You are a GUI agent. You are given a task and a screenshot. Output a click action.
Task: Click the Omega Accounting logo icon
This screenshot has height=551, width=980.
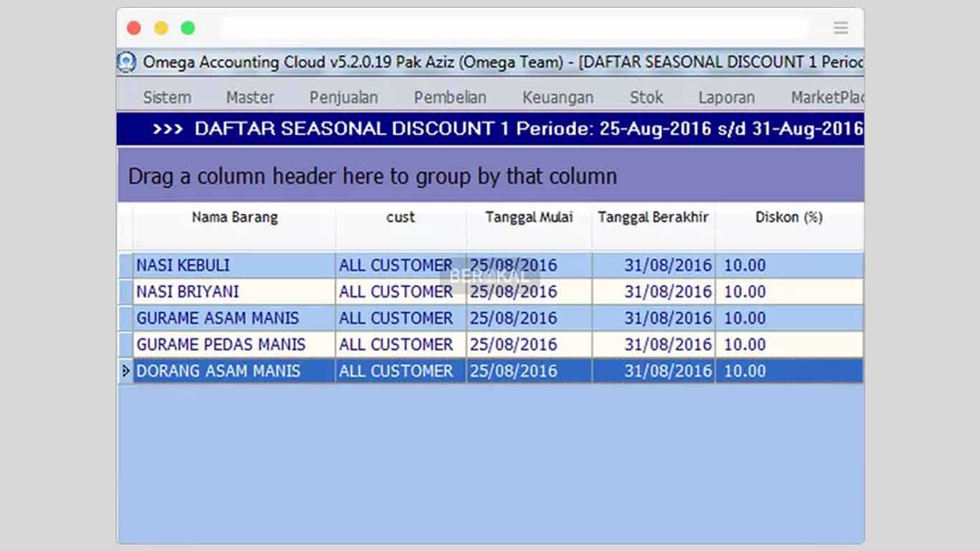tap(126, 63)
